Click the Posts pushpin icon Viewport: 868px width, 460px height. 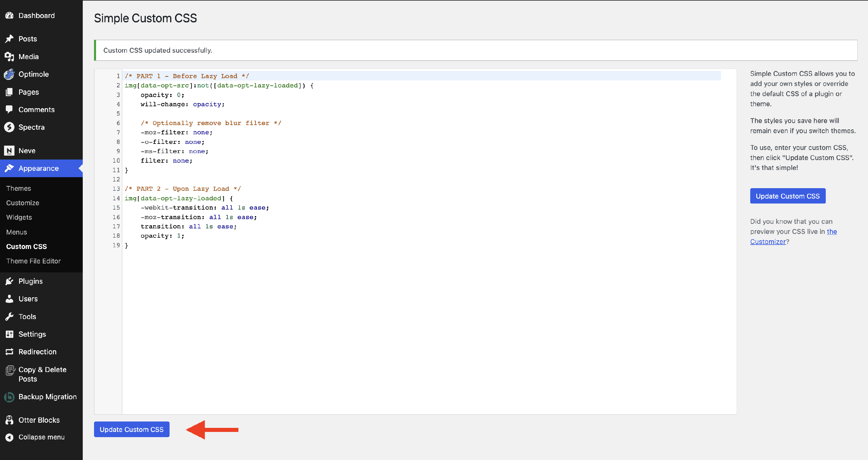10,39
